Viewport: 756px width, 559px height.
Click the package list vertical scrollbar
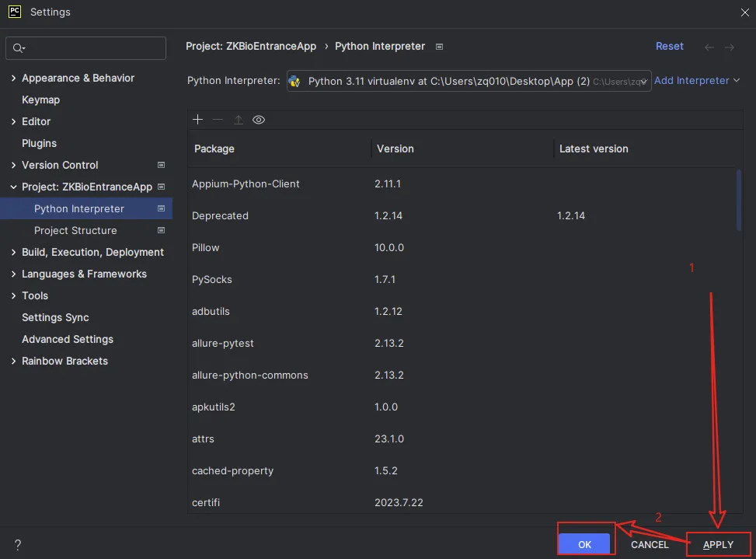(x=738, y=200)
